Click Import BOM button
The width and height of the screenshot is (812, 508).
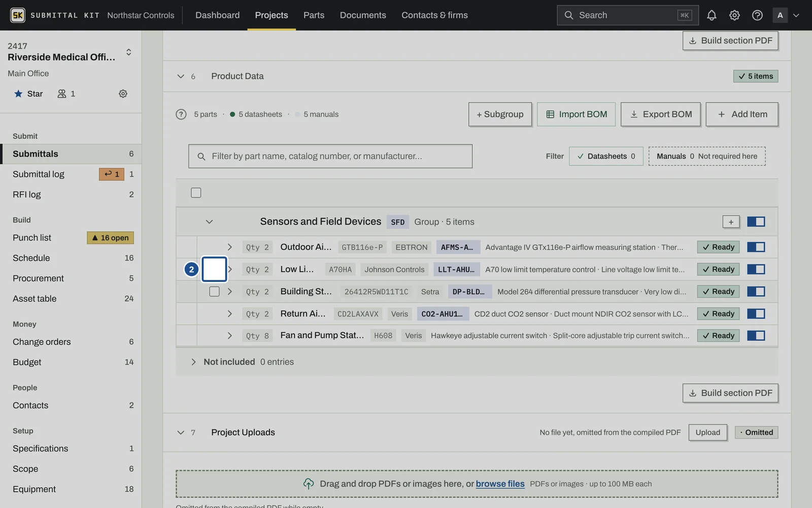(x=576, y=114)
